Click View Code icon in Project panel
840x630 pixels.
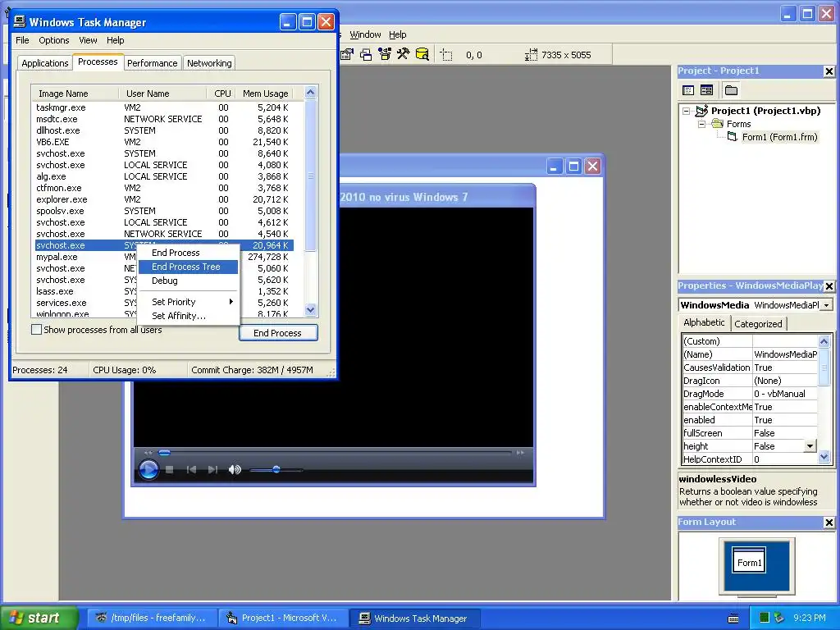(x=688, y=90)
